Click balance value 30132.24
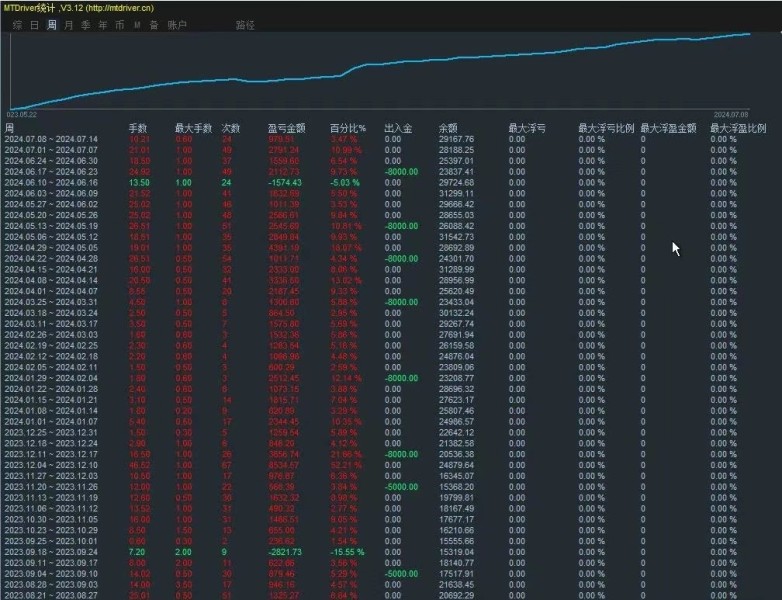The width and height of the screenshot is (782, 600). tap(456, 313)
